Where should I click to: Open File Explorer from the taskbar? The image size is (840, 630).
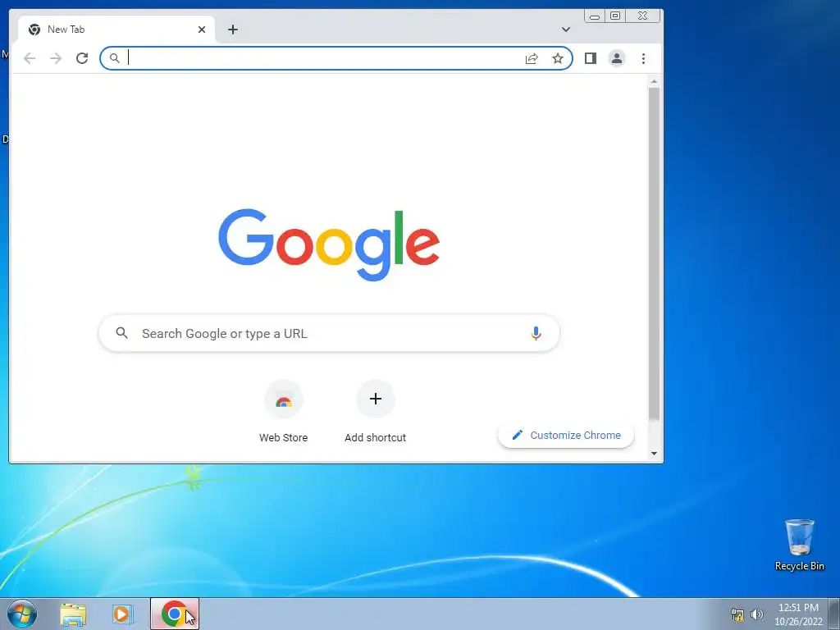tap(73, 614)
